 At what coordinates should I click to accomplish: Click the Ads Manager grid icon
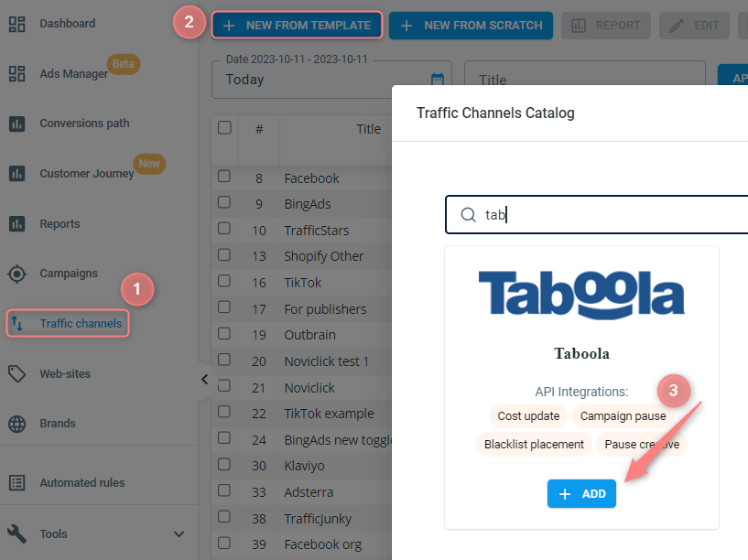pyautogui.click(x=17, y=74)
